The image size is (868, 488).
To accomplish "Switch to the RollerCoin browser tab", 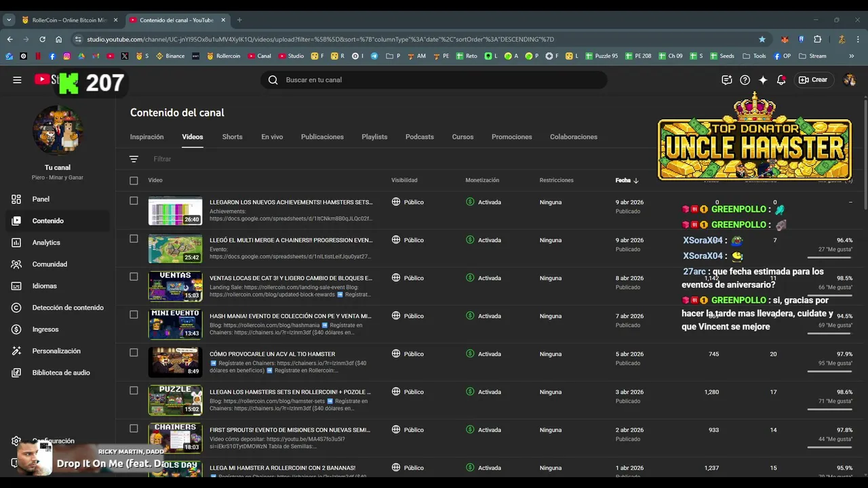I will 69,20.
